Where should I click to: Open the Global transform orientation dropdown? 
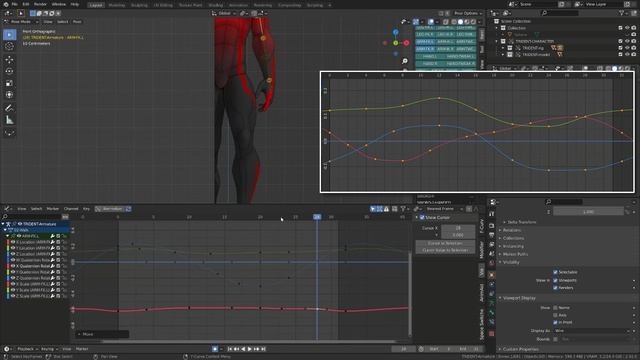(224, 13)
